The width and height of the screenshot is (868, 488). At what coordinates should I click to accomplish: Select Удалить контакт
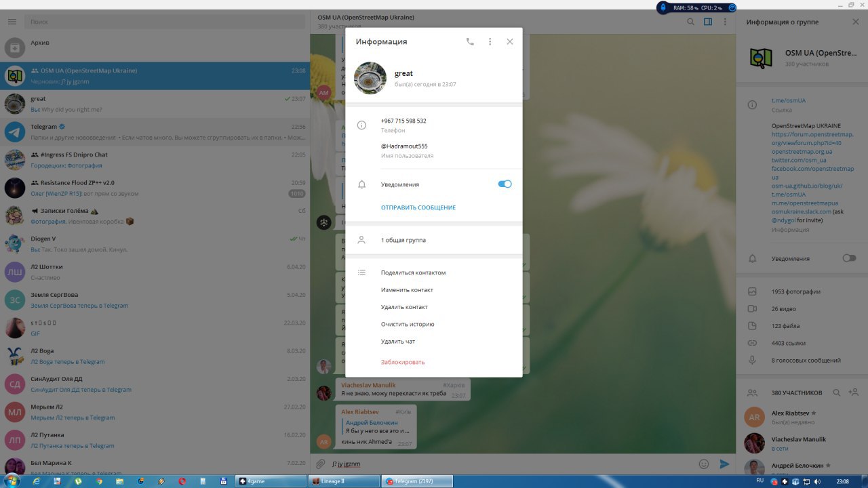[404, 307]
